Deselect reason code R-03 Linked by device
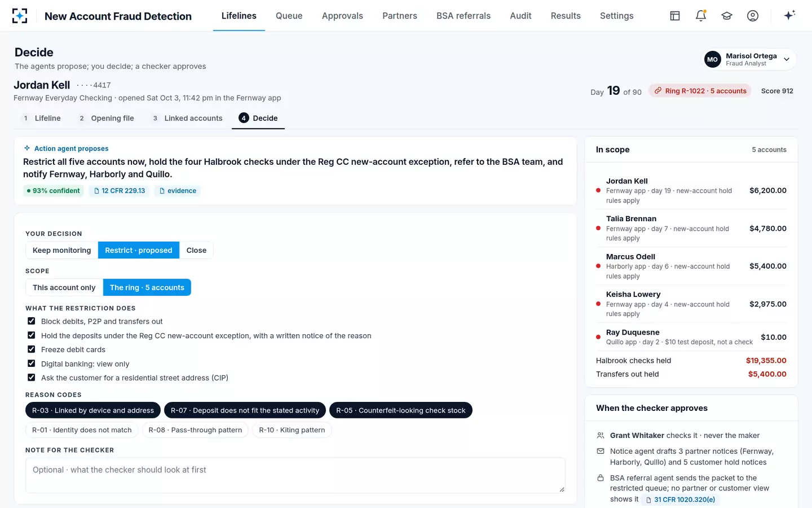The image size is (812, 508). pyautogui.click(x=93, y=410)
